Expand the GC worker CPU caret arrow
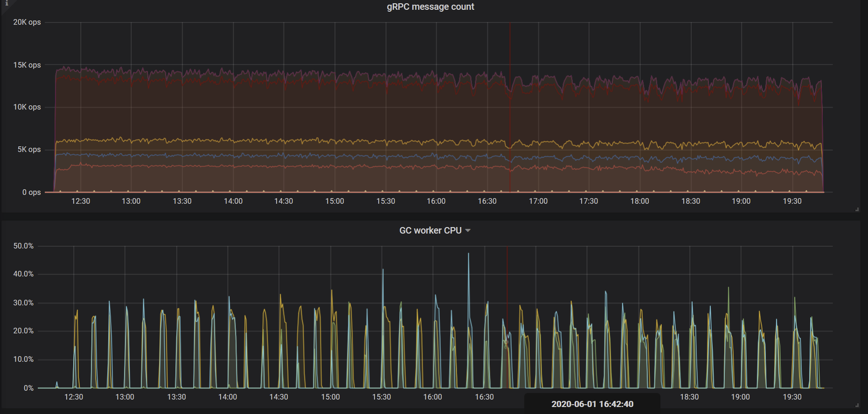The height and width of the screenshot is (414, 868). [x=468, y=230]
